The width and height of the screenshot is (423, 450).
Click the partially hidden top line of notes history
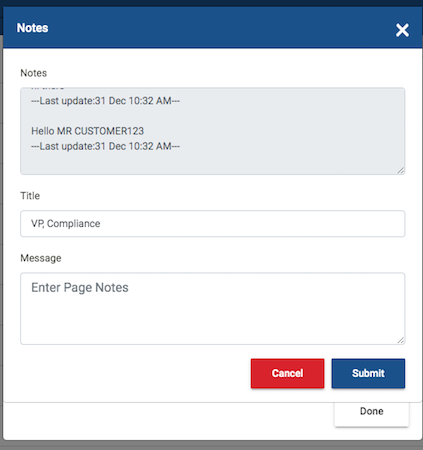[47, 89]
